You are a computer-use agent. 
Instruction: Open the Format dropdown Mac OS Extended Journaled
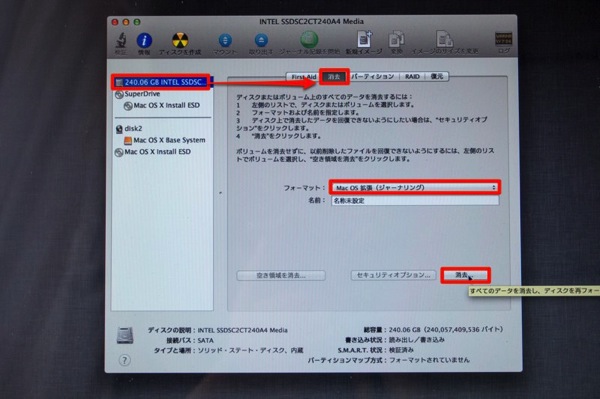[x=415, y=187]
